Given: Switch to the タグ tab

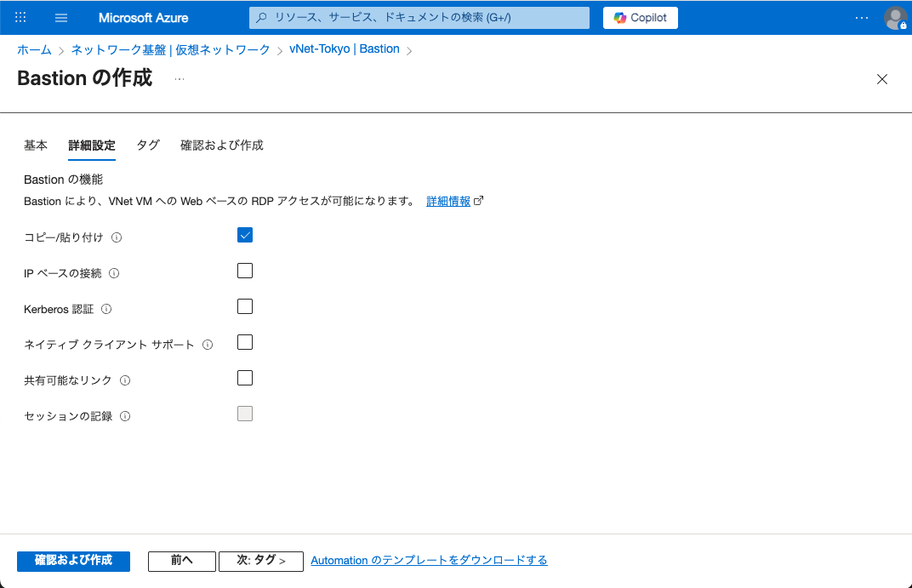Looking at the screenshot, I should tap(147, 146).
